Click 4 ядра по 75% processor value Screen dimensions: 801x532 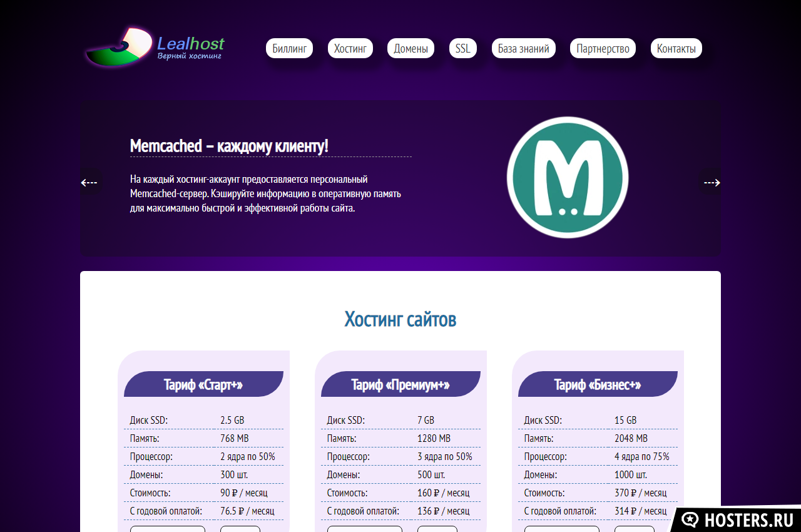click(x=642, y=456)
